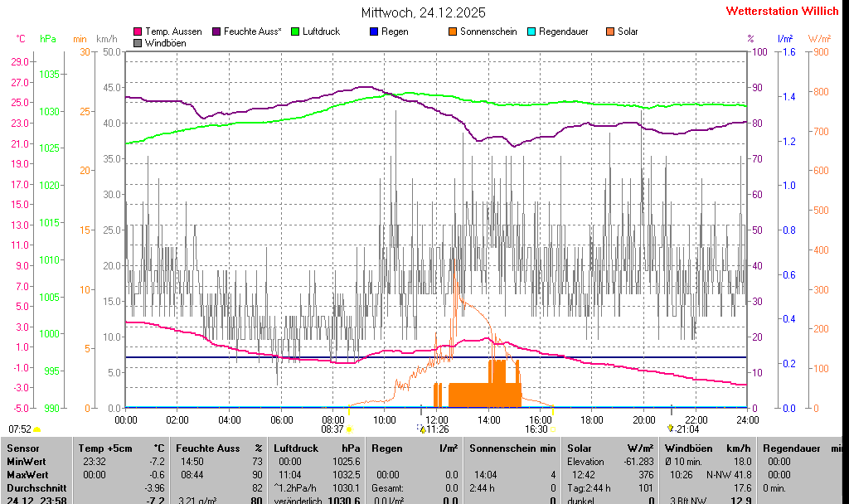Click the pink Temp. Aussen legend square
The height and width of the screenshot is (504, 849).
coord(138,31)
